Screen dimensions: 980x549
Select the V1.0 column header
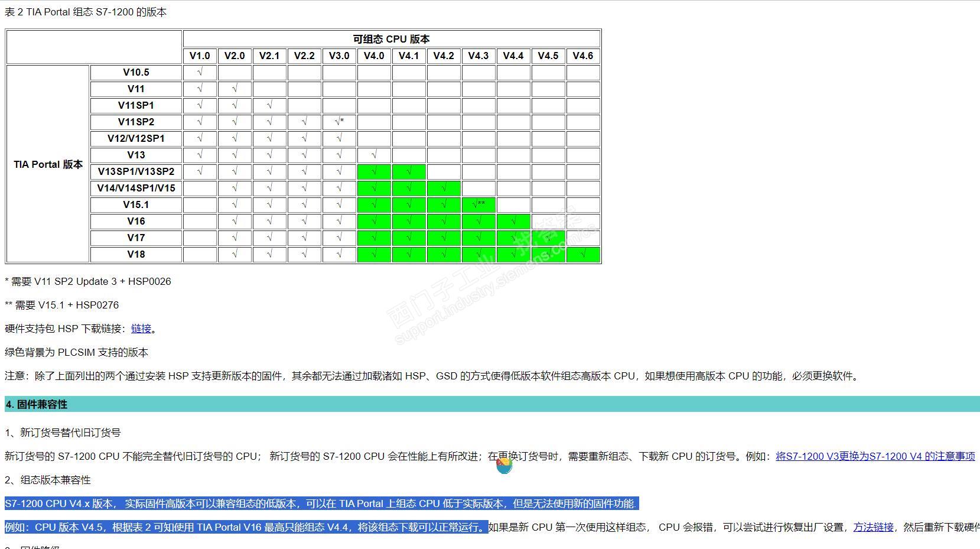(x=200, y=56)
